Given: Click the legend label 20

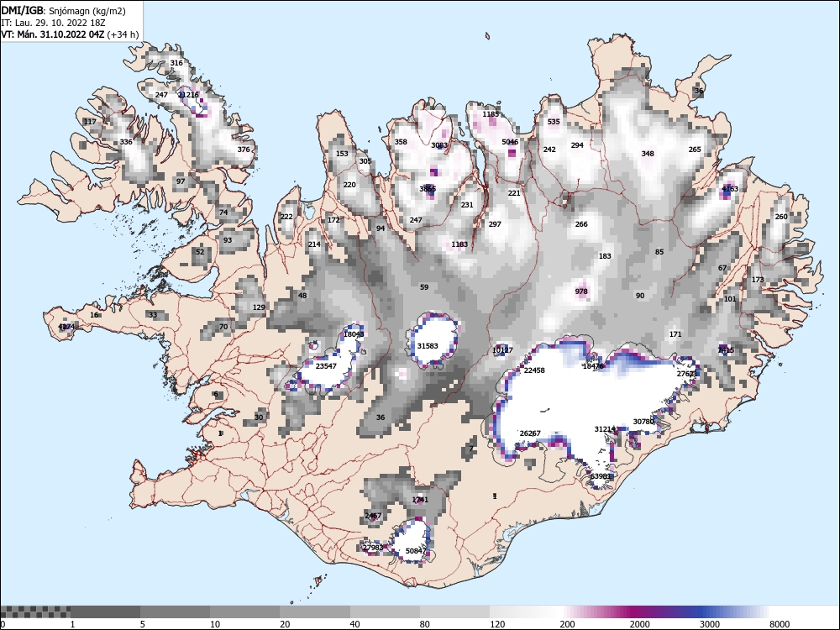Looking at the screenshot, I should (285, 623).
